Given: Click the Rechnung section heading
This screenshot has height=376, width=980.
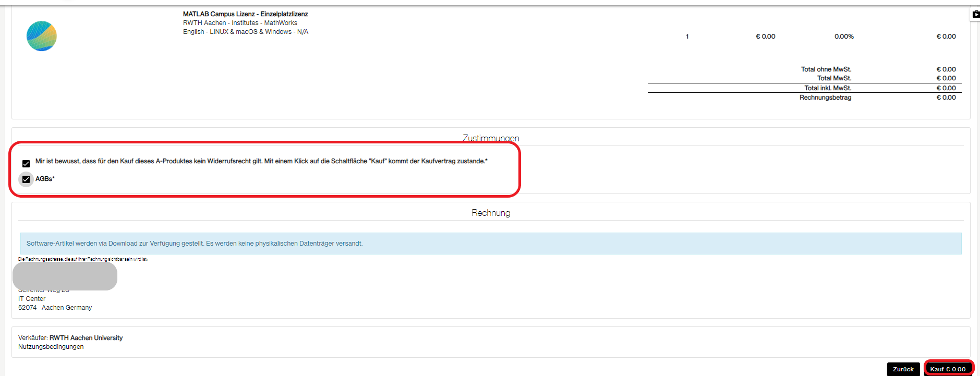Looking at the screenshot, I should [490, 213].
